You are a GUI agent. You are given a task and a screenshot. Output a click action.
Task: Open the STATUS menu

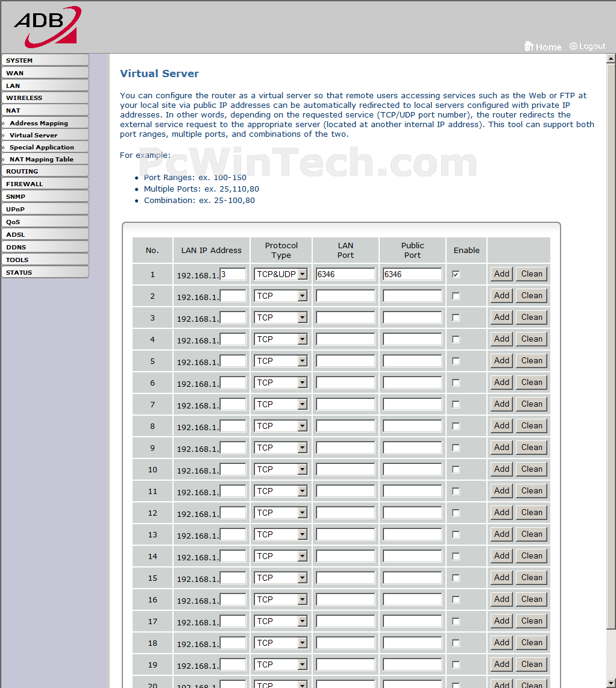point(45,272)
